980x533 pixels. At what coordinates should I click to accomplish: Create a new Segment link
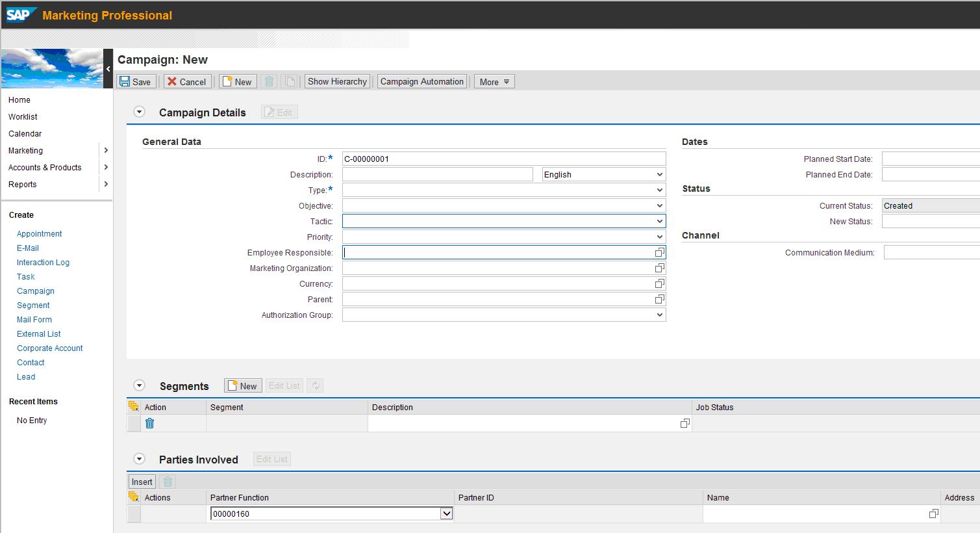coord(33,305)
